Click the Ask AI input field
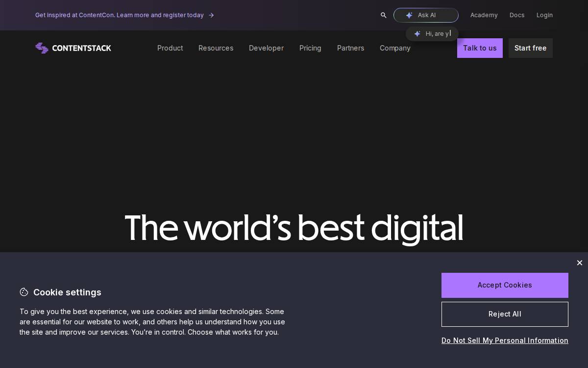Image resolution: width=588 pixels, height=368 pixels. 426,15
